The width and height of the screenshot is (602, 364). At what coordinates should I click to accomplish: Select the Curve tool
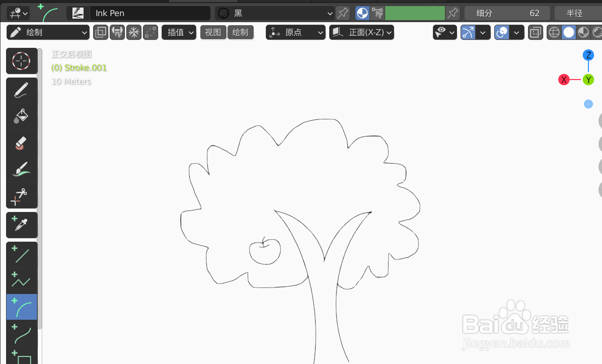22,333
